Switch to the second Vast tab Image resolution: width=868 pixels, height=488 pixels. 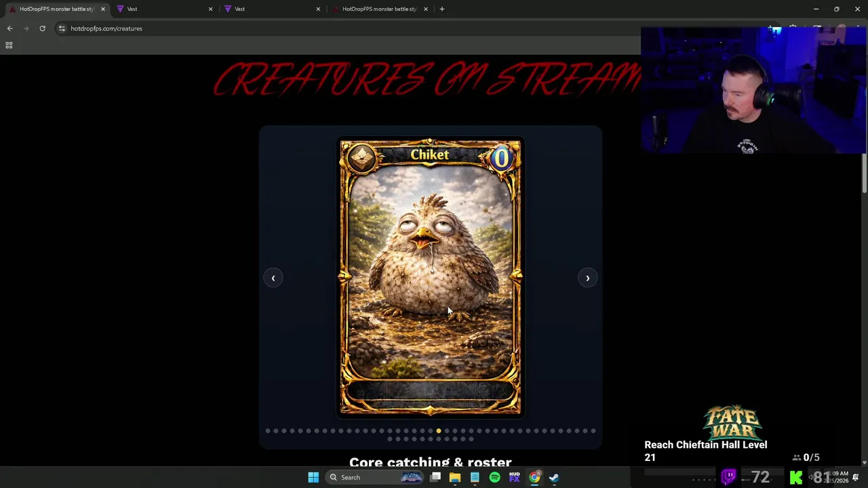[271, 9]
